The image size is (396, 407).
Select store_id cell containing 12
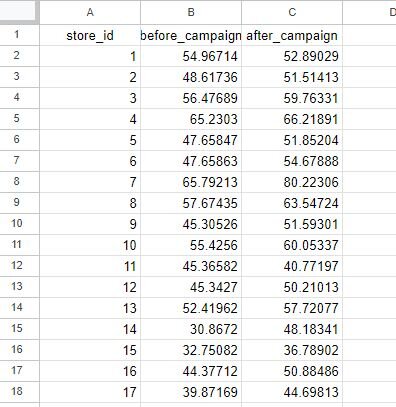90,287
